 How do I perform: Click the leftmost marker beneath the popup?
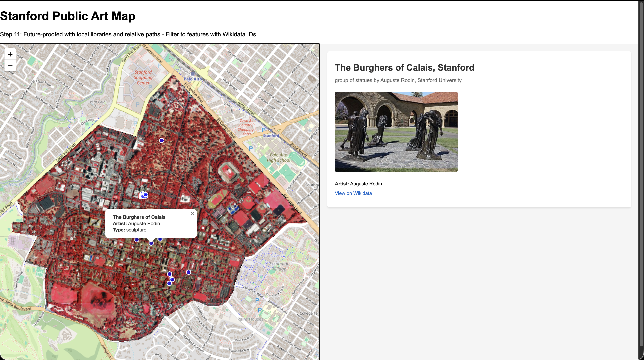point(137,240)
